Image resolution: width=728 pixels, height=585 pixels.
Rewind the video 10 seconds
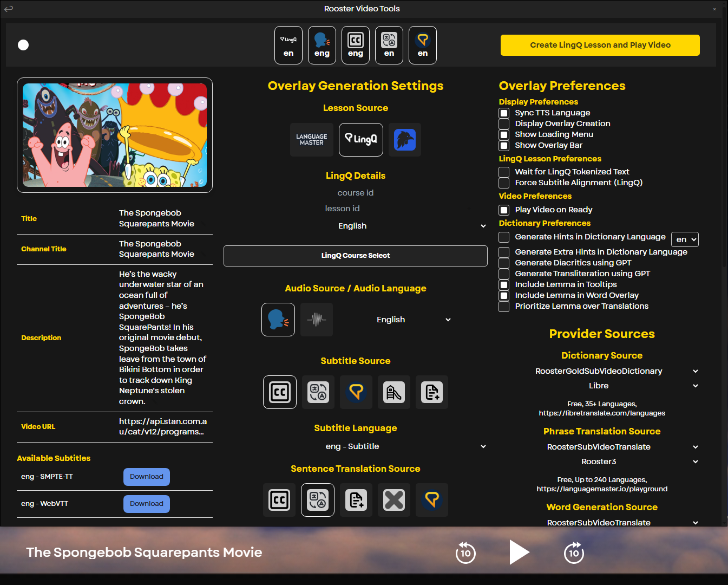pyautogui.click(x=465, y=552)
